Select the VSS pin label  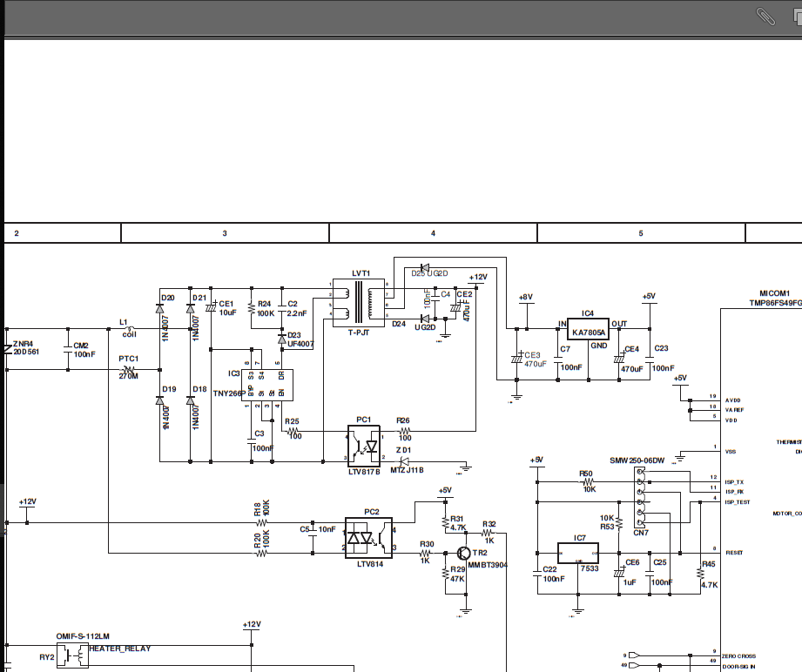731,452
